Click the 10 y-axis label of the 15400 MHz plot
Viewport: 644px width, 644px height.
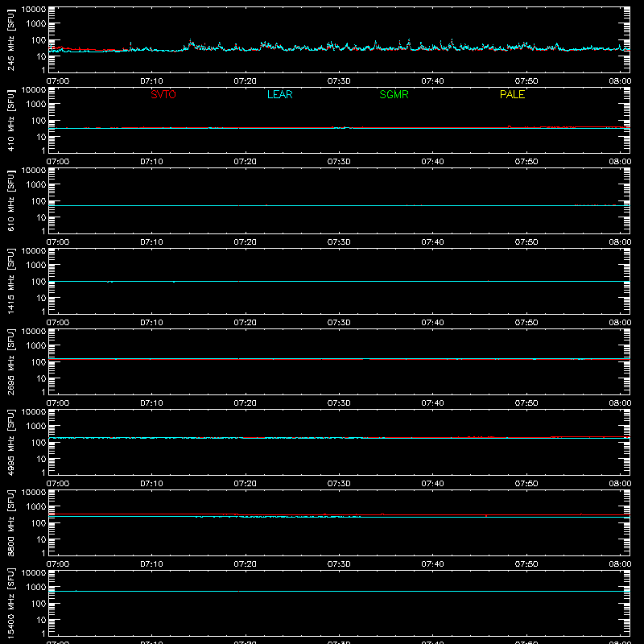[42, 620]
